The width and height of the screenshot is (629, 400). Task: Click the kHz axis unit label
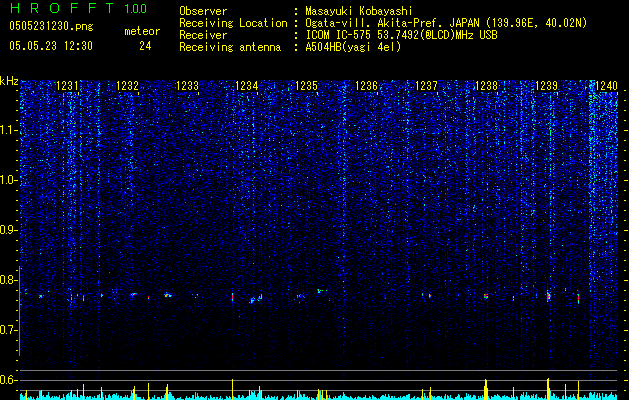[x=9, y=81]
